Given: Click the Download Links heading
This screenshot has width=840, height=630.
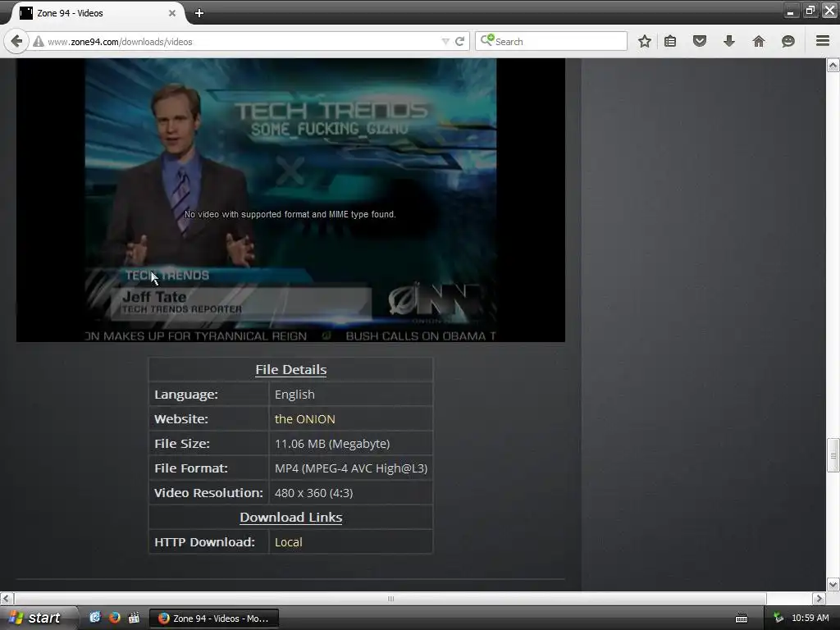Looking at the screenshot, I should pyautogui.click(x=291, y=518).
